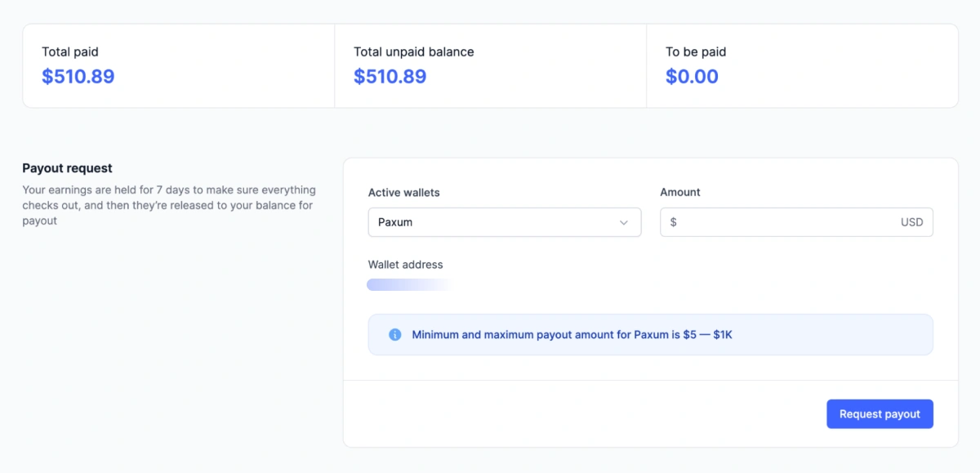Click the info icon in the payout limits banner
The height and width of the screenshot is (473, 980).
coord(394,334)
